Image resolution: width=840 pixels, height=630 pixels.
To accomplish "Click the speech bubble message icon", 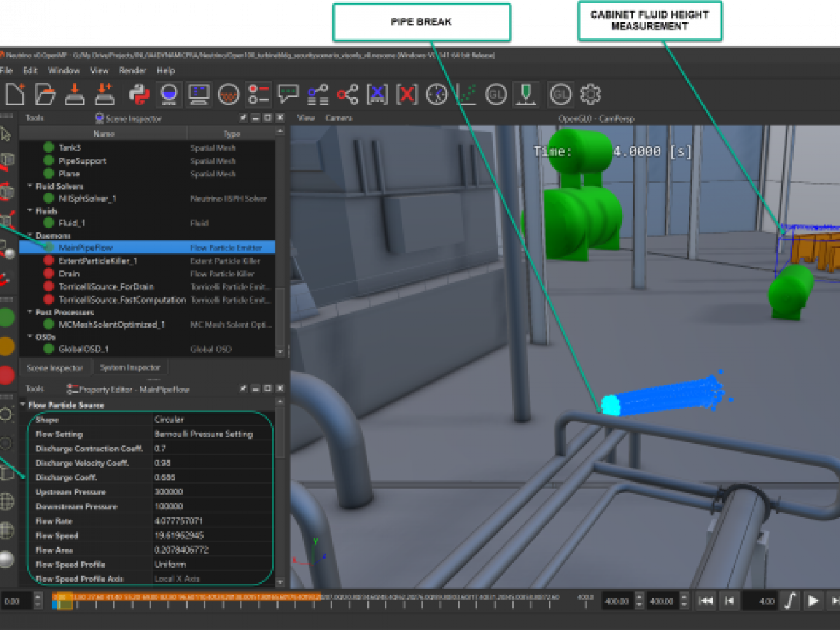I will [x=288, y=94].
